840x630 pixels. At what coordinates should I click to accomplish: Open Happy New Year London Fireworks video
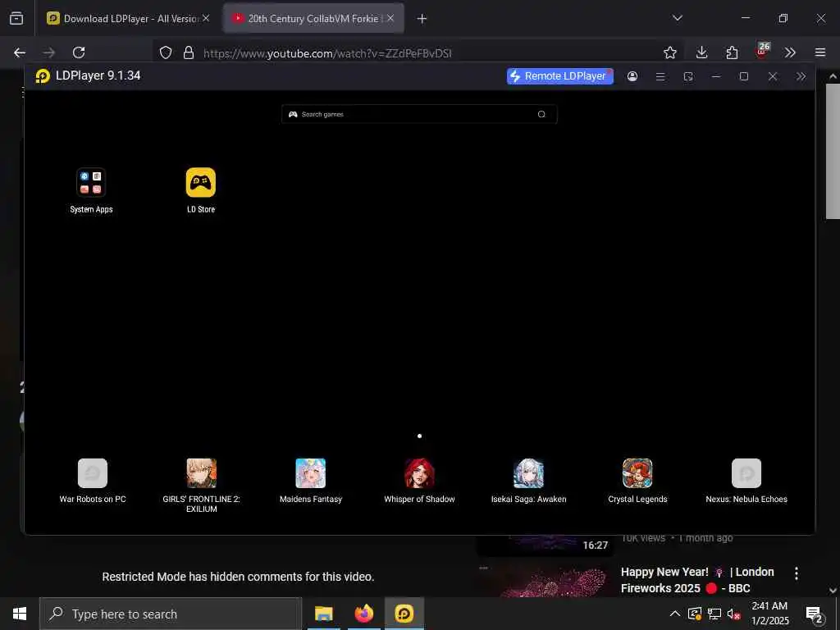(697, 580)
